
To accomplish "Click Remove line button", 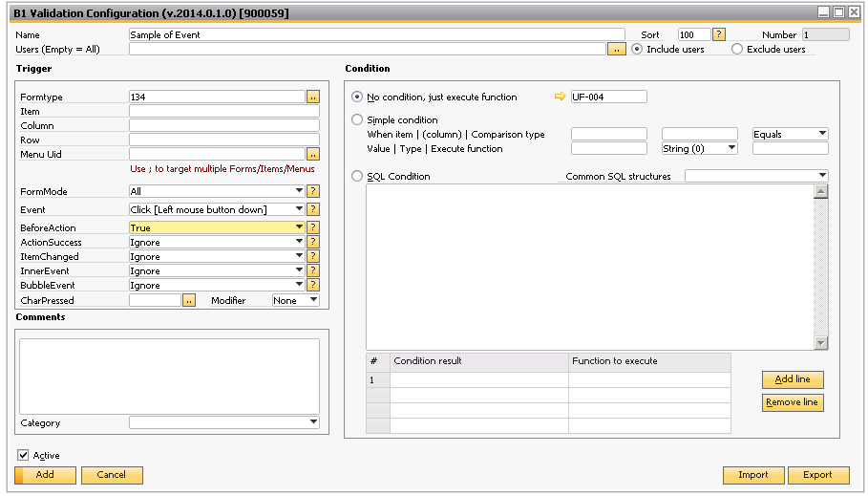I will pos(793,402).
